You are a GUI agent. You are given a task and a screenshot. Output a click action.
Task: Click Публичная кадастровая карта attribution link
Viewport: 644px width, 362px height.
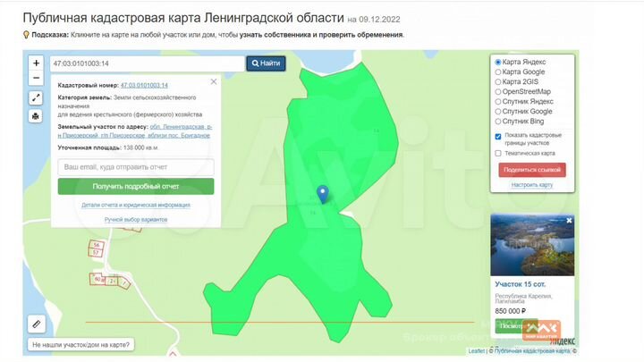[532, 351]
